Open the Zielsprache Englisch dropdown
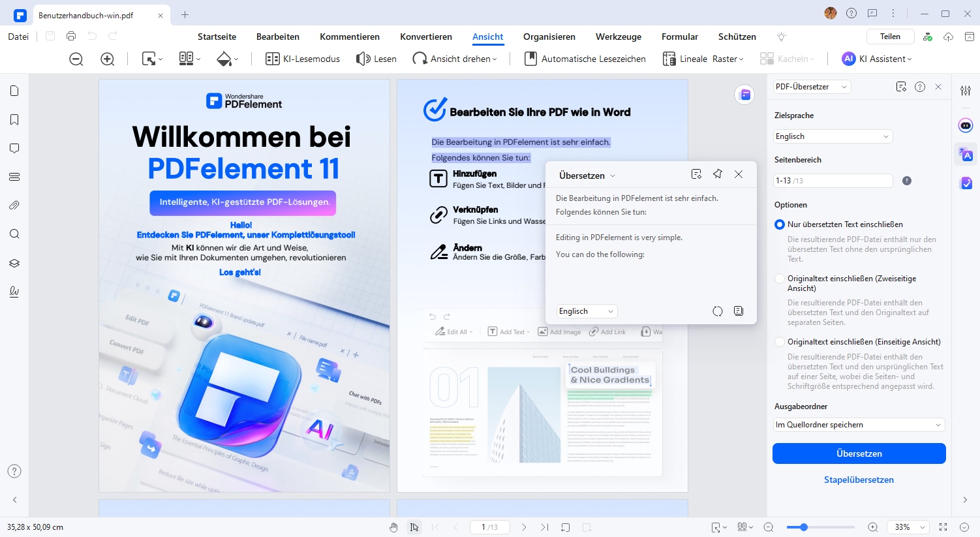Image resolution: width=980 pixels, height=537 pixels. pyautogui.click(x=833, y=136)
